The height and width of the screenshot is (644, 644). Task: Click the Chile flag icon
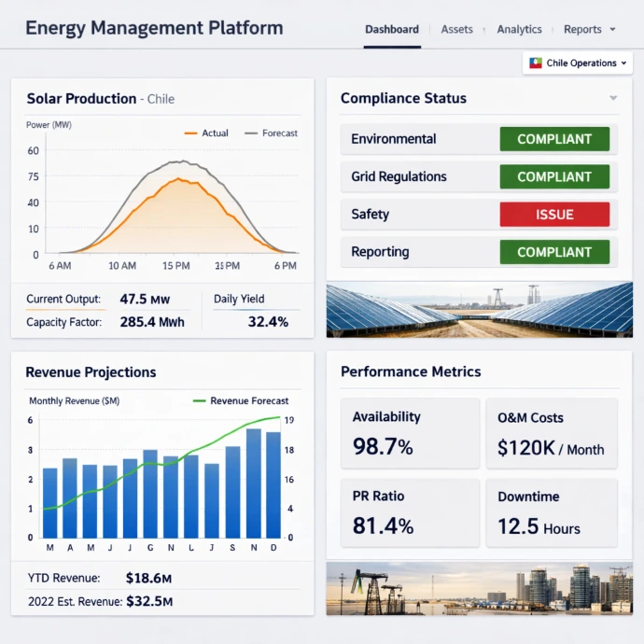point(536,63)
